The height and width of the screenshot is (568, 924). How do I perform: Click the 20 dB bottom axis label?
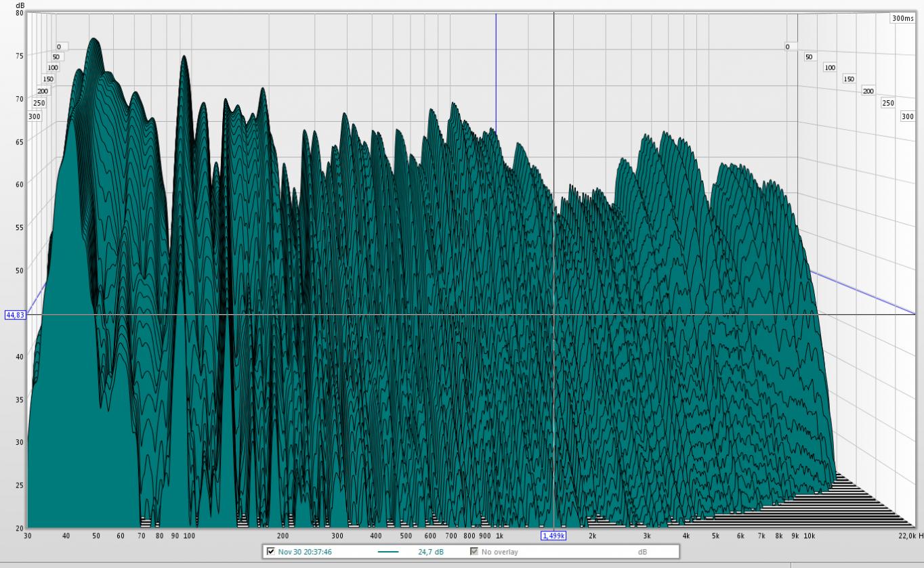click(x=19, y=527)
